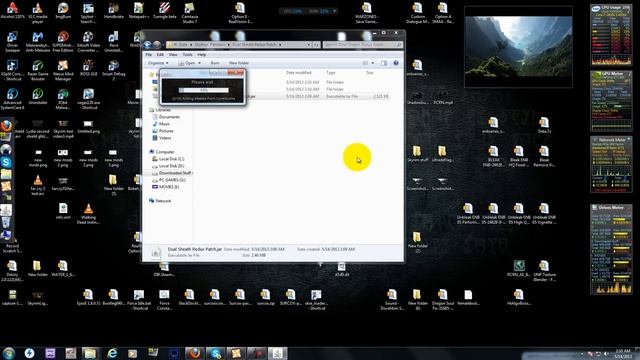This screenshot has height=360, width=640.
Task: Open the Help menu in Explorer
Action: point(202,54)
